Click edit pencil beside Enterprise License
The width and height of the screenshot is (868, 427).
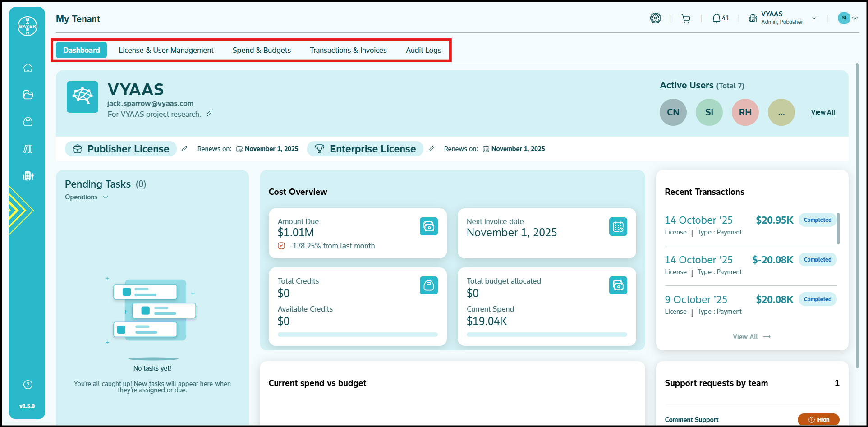(431, 149)
